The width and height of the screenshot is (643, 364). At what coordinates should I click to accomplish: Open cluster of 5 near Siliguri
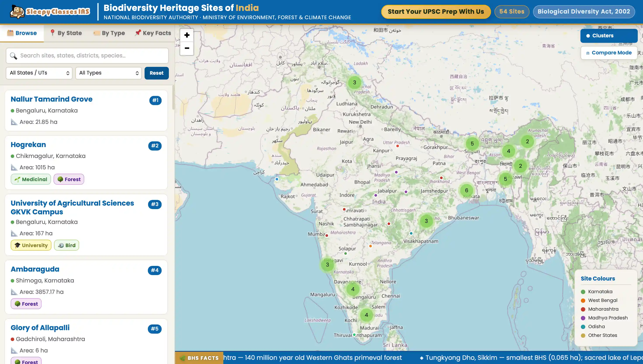[x=472, y=144]
